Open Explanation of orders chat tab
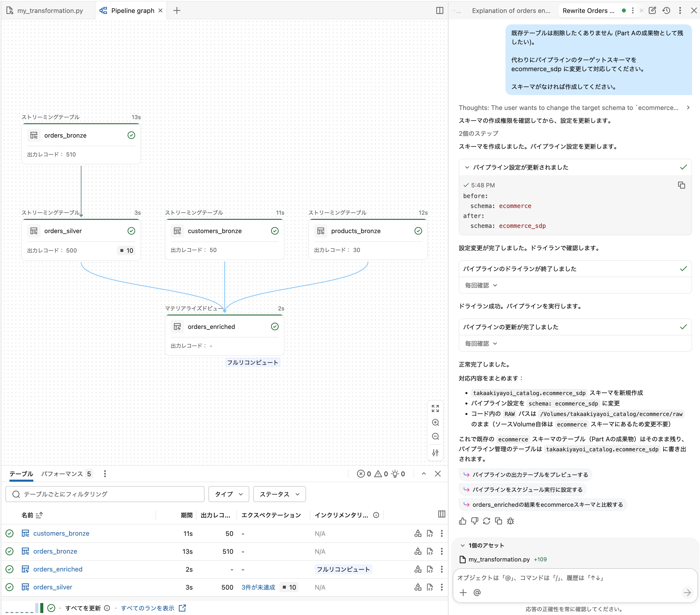Screen dimensions: 700x615 511,11
